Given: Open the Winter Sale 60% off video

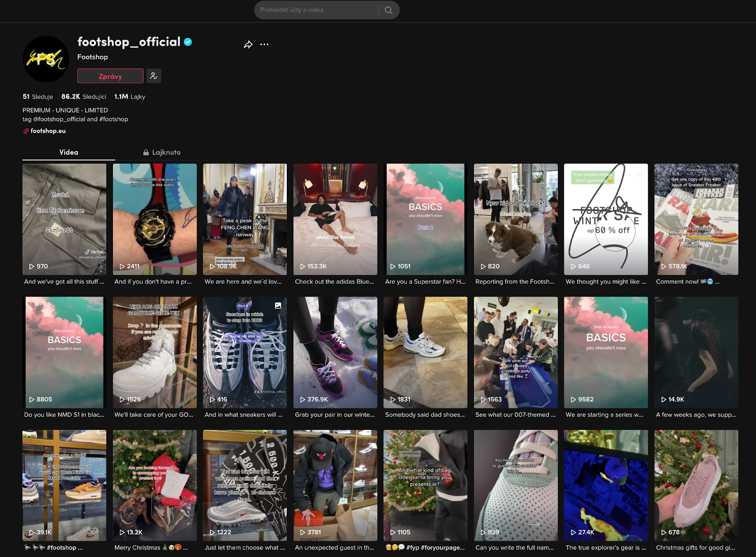Looking at the screenshot, I should (606, 219).
